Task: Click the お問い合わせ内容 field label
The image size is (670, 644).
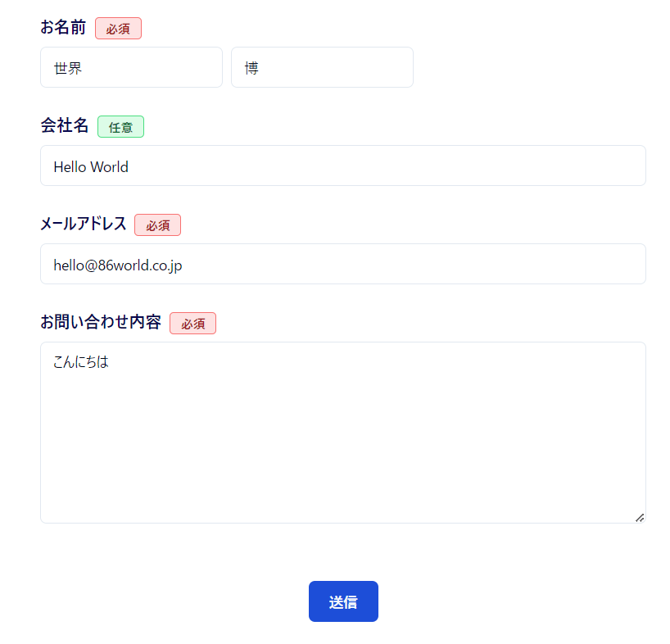Action: (x=101, y=322)
